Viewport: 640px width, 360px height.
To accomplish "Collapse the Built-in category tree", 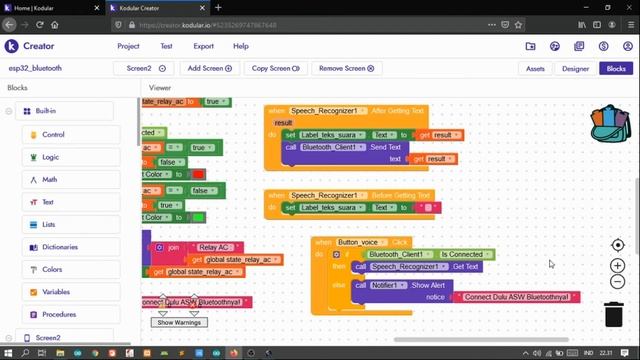I will tap(9, 111).
